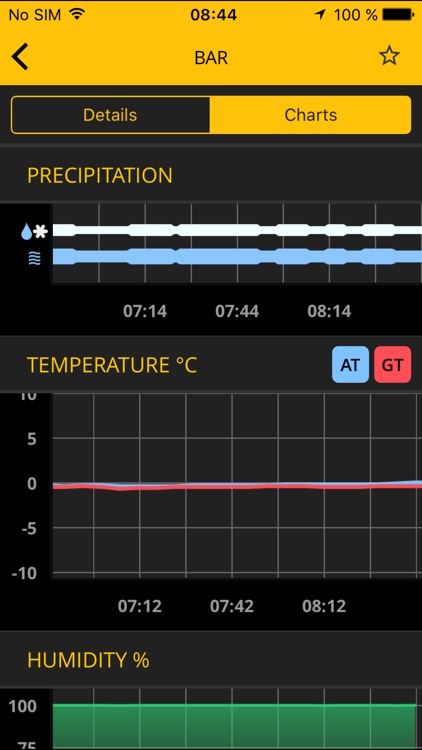Tap the location arrow in status bar

(x=320, y=15)
